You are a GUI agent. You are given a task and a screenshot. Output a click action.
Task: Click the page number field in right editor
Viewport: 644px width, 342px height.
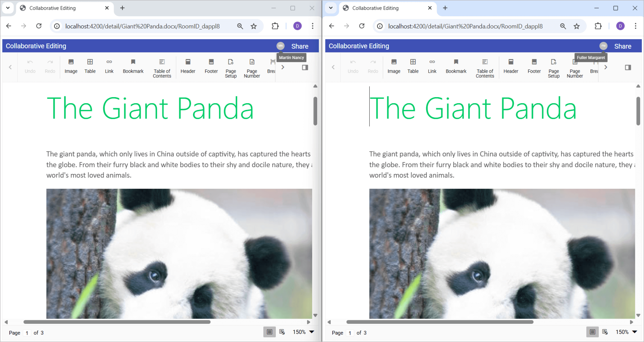coord(350,333)
